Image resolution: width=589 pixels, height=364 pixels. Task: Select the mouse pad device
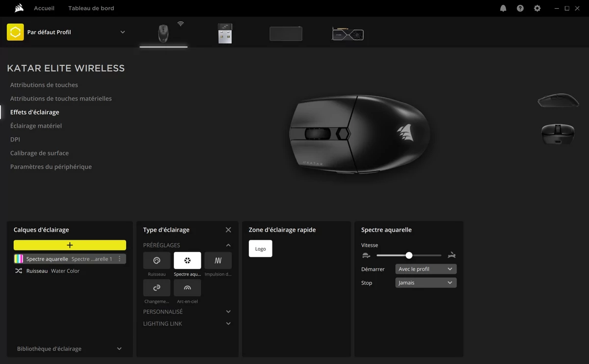point(286,33)
